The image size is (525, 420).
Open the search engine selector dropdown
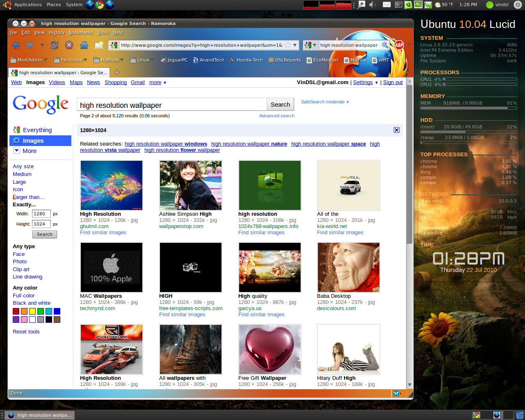(x=310, y=45)
